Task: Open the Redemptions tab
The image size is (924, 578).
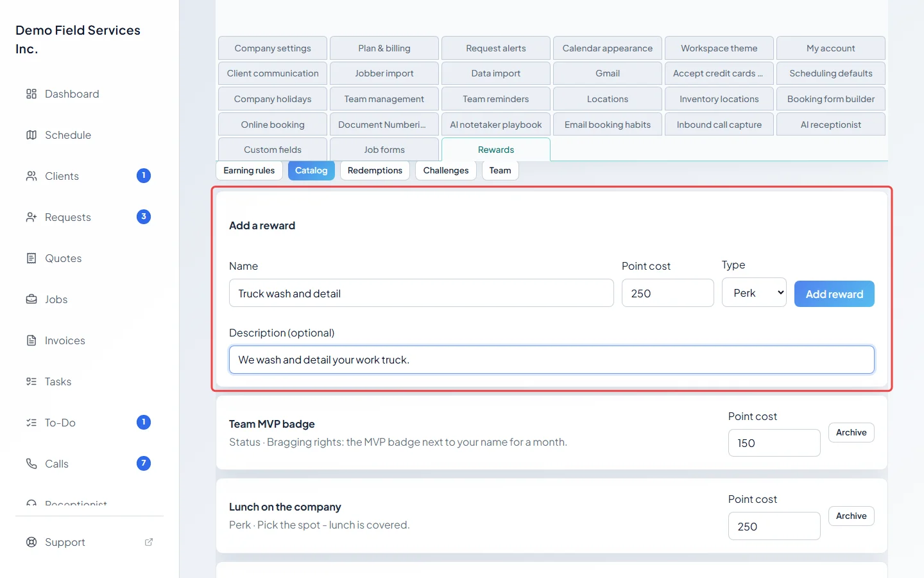Action: coord(375,170)
